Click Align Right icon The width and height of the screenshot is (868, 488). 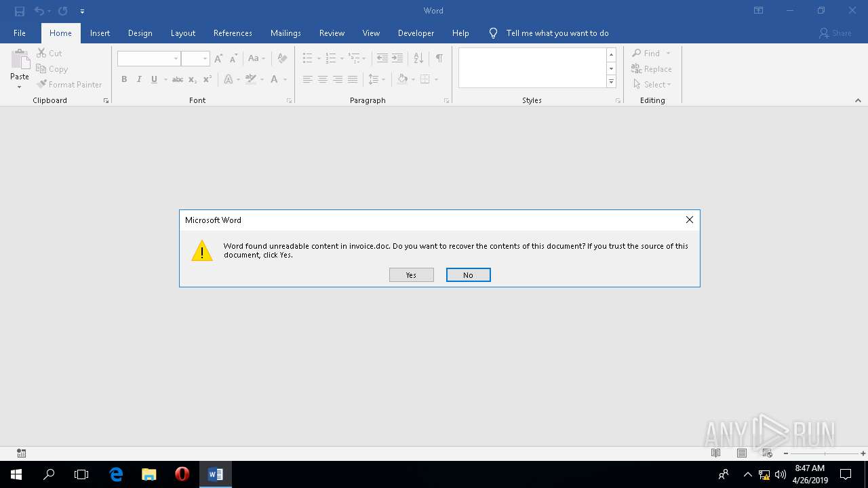[x=337, y=79]
